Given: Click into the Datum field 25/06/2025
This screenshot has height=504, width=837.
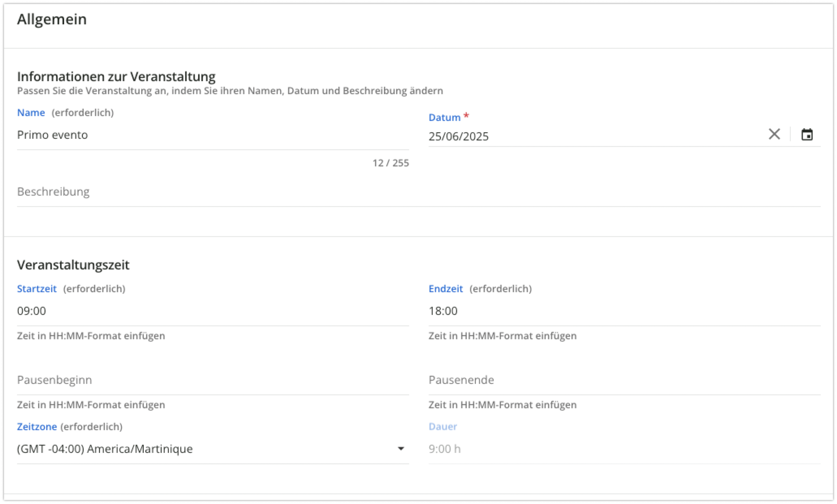Looking at the screenshot, I should 595,136.
